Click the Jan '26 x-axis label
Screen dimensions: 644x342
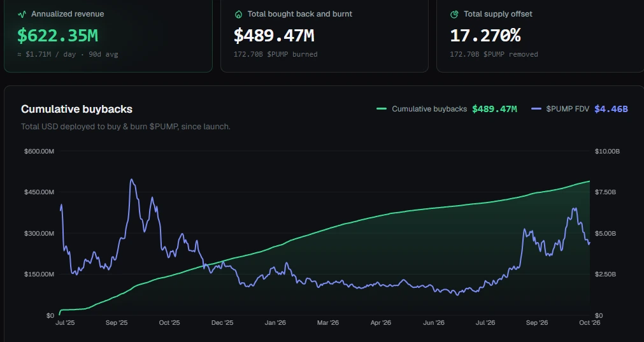click(275, 323)
